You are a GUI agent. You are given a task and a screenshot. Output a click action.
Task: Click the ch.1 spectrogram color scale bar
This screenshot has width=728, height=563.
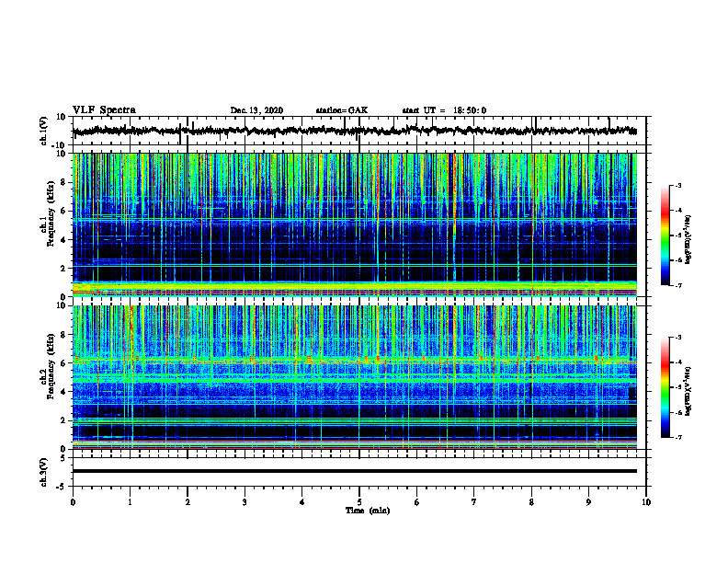click(665, 236)
